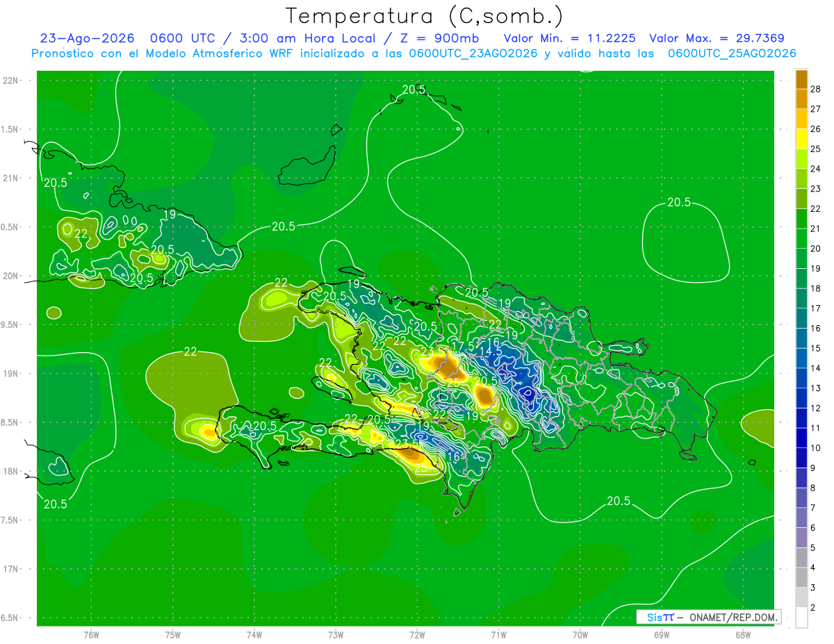This screenshot has width=834, height=644.
Task: Click the "76W" longitude label
Action: [x=91, y=635]
